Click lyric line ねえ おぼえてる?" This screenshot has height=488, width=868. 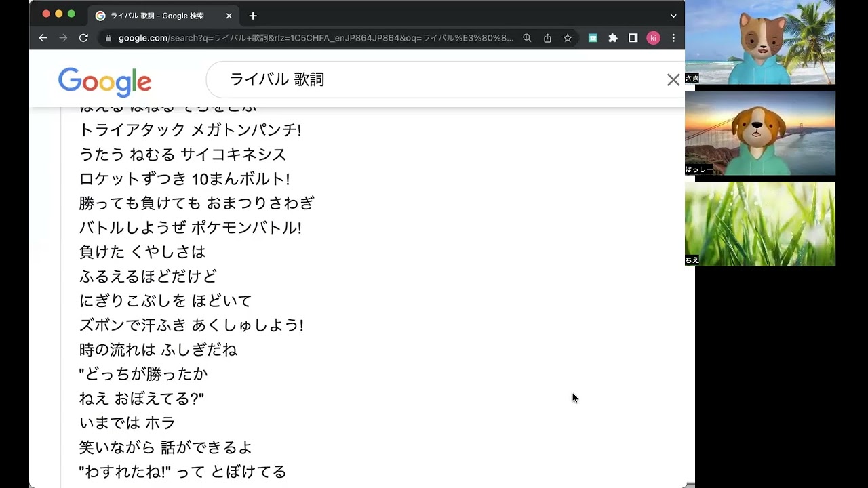click(x=142, y=399)
